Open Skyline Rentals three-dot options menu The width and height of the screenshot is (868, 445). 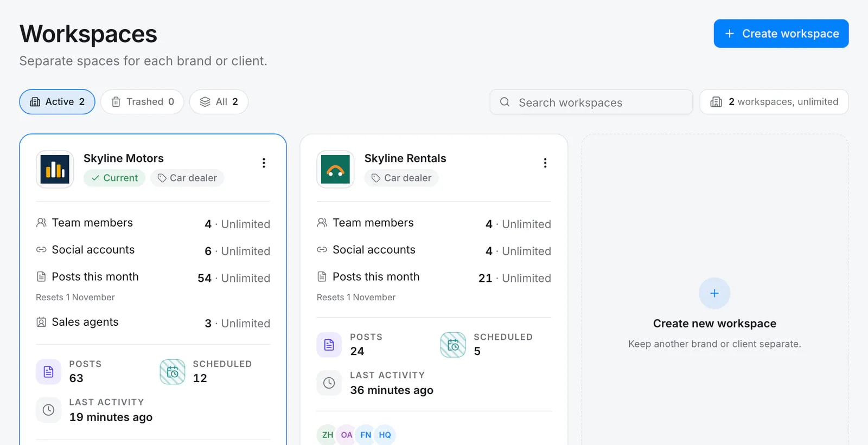[545, 163]
